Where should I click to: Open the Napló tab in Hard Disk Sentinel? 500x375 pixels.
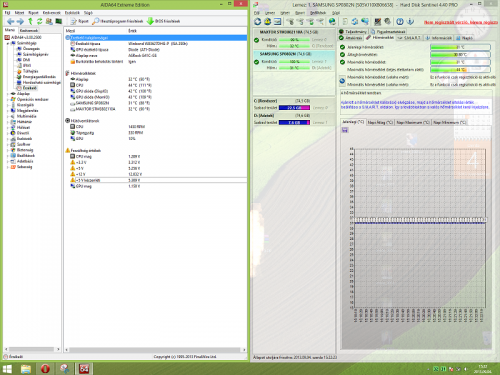[464, 38]
